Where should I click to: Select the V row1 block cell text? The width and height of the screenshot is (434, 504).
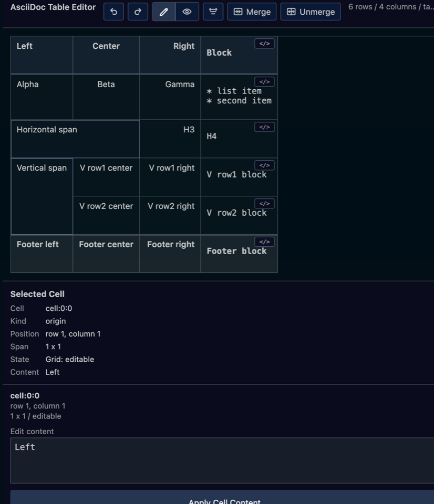click(x=236, y=174)
